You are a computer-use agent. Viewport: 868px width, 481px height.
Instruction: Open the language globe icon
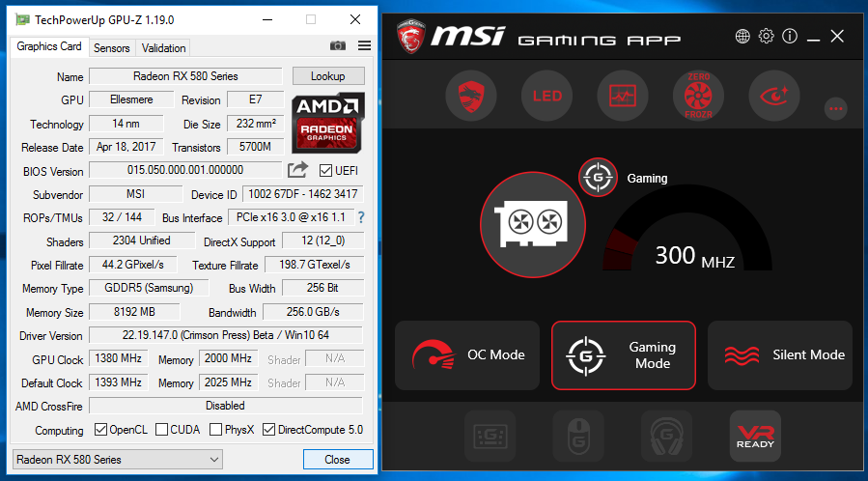742,37
